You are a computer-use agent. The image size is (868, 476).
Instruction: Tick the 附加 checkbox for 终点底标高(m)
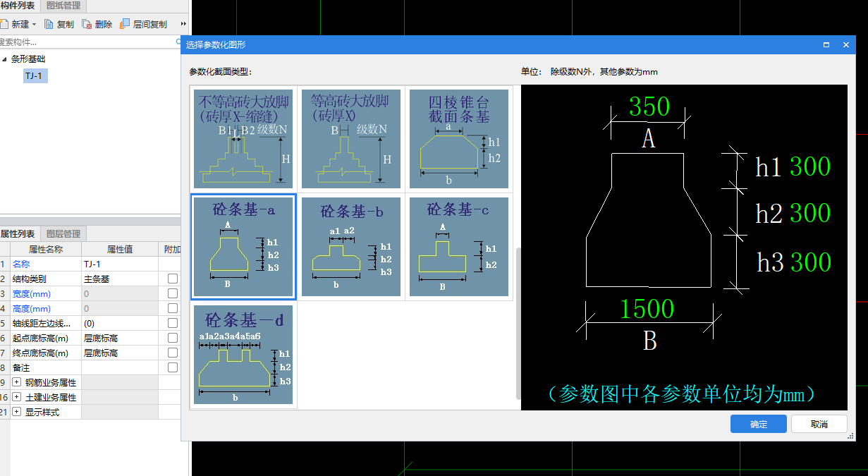[x=172, y=353]
